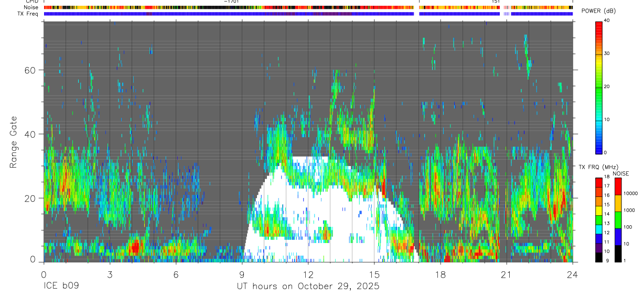This screenshot has width=644, height=297.
Task: Click the 15 hour tick on time axis
Action: [x=374, y=274]
